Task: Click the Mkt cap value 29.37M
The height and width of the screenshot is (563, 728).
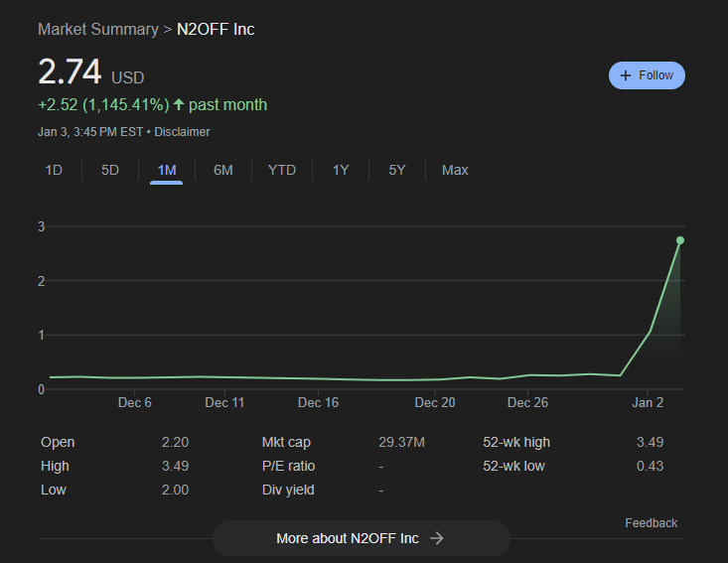Action: click(x=401, y=442)
